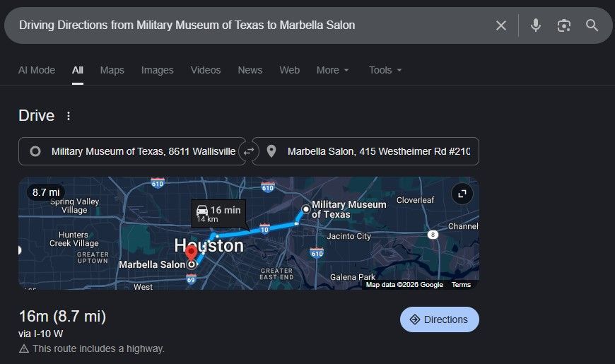
Task: Open the Maps results tab
Action: 112,70
